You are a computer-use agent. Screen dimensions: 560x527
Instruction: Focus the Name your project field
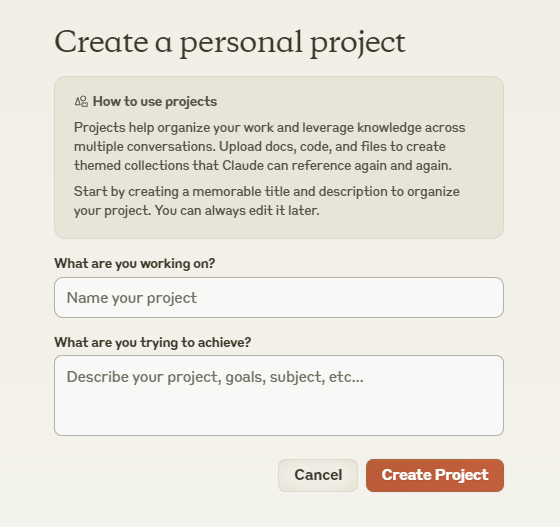(x=279, y=297)
